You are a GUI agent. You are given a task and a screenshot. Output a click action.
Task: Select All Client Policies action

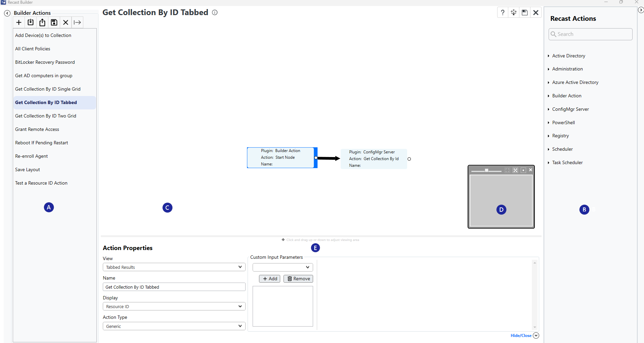[x=55, y=49]
